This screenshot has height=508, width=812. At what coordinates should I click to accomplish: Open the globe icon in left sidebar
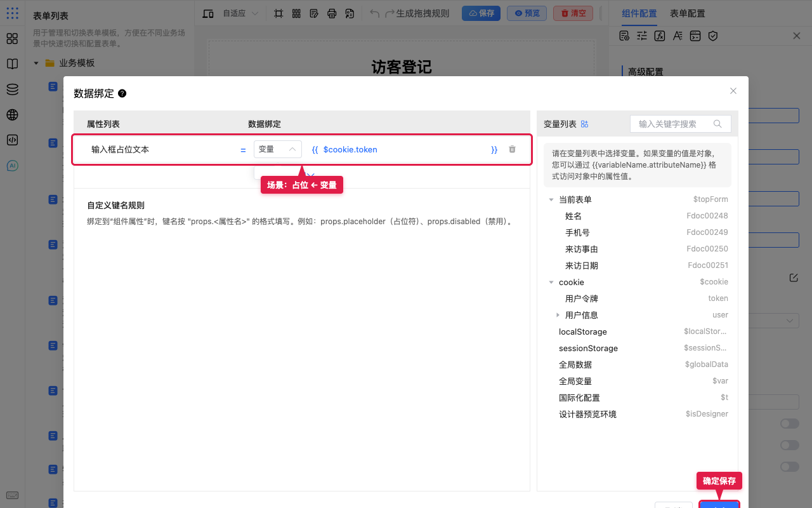point(12,115)
